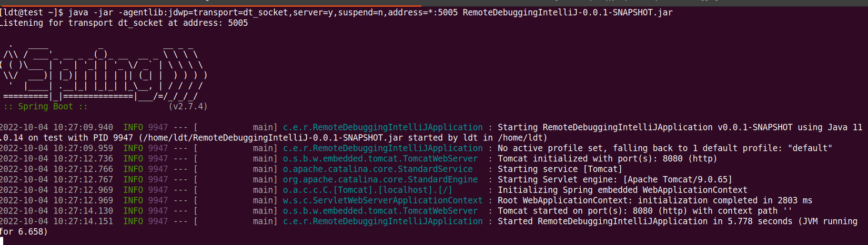Click 'Starting service [Tomcat]' log message

560,169
